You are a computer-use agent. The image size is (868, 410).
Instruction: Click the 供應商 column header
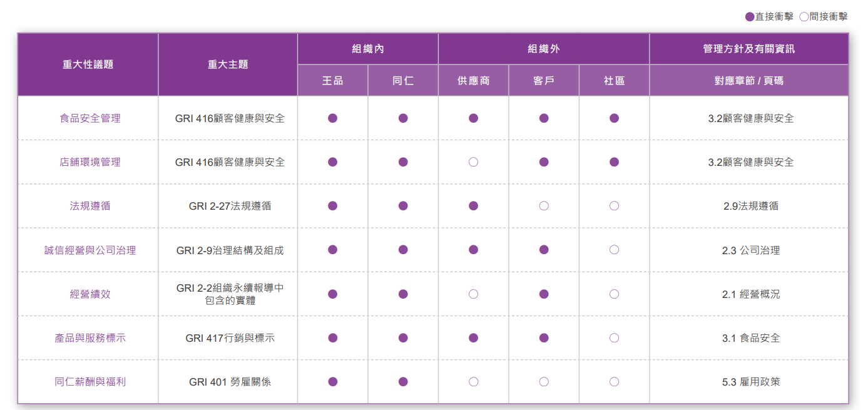tap(474, 81)
